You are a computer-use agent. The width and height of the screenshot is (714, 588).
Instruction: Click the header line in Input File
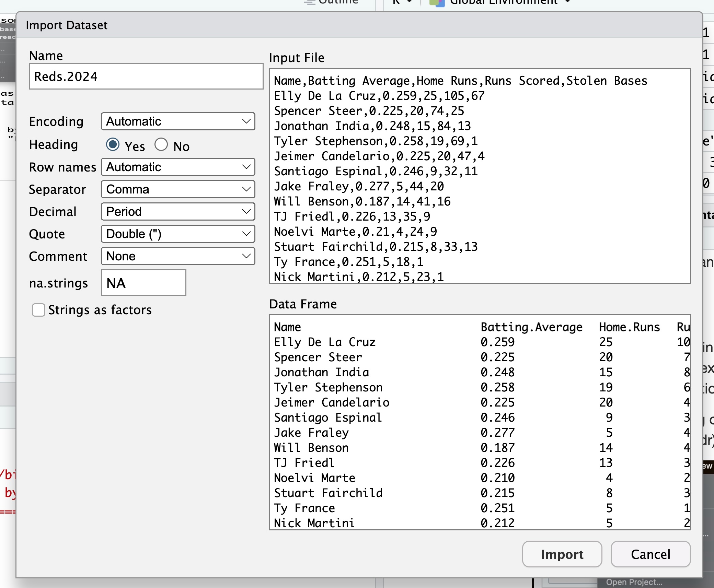[460, 81]
